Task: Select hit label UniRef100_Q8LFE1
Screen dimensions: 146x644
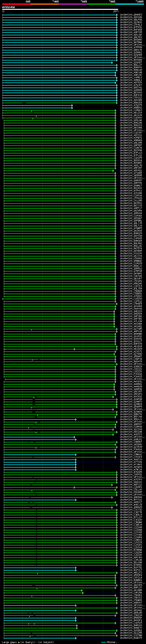Action: coord(131,37)
